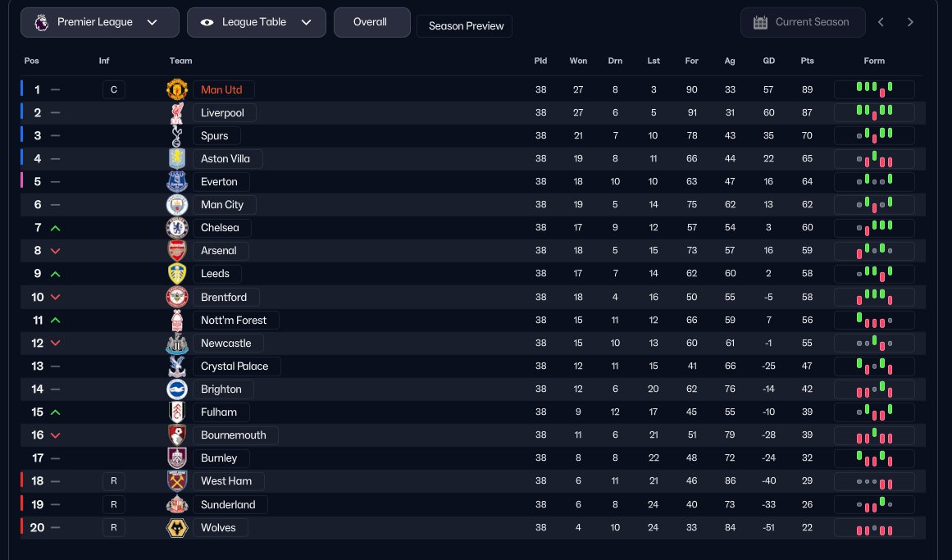Viewport: 952px width, 560px height.
Task: Go to the next season arrow
Action: pyautogui.click(x=910, y=22)
